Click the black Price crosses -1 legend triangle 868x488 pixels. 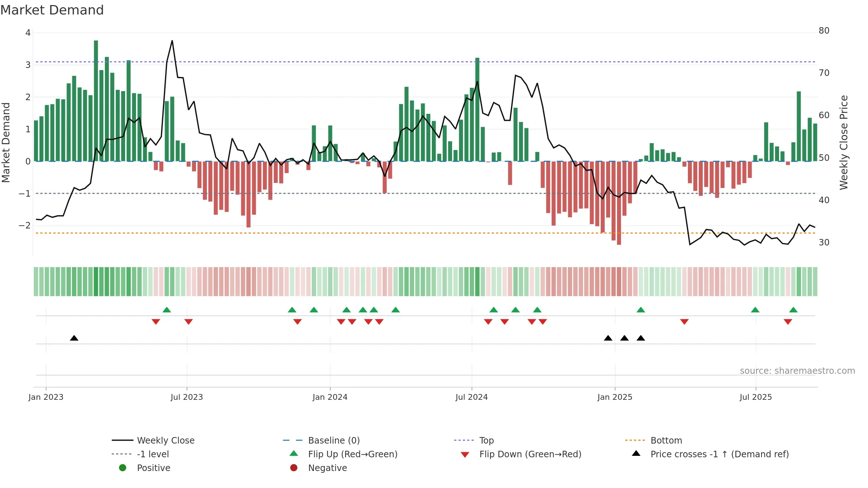pos(636,453)
